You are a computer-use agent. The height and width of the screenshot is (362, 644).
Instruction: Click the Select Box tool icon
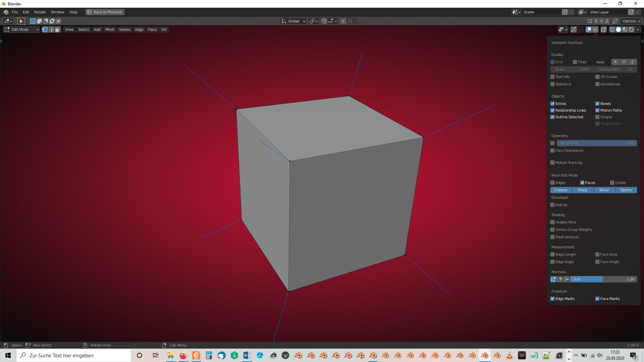tap(21, 21)
